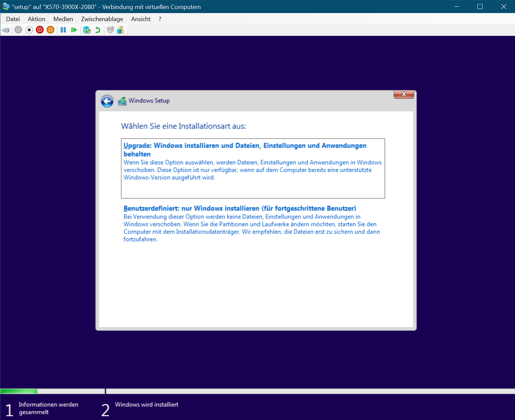Screen dimensions: 515x420
Task: Click the server with zip folder icon
Action: (x=121, y=30)
